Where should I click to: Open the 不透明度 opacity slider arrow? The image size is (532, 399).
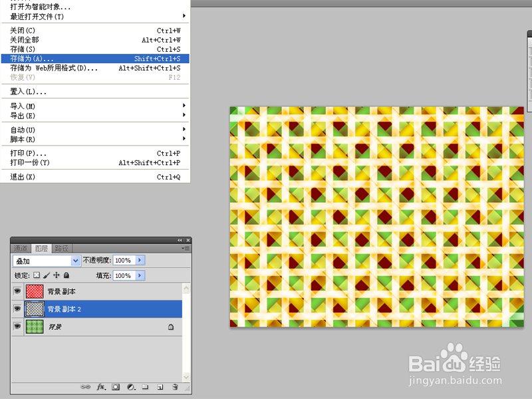click(140, 260)
